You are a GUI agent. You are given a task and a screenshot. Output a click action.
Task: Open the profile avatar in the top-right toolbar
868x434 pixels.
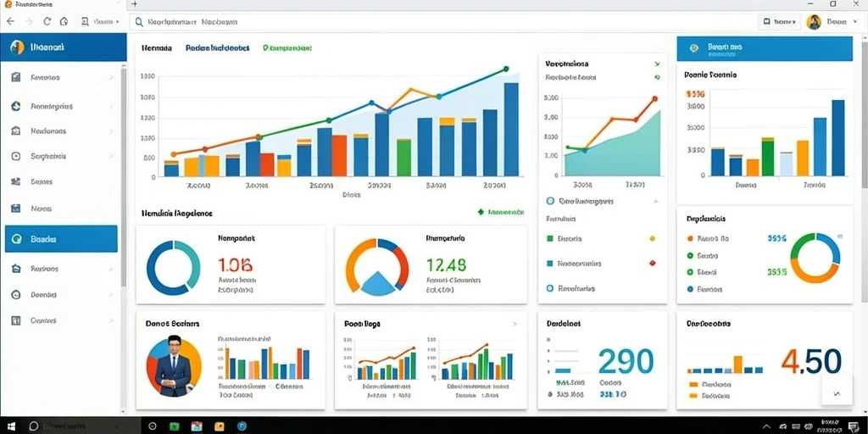(813, 21)
